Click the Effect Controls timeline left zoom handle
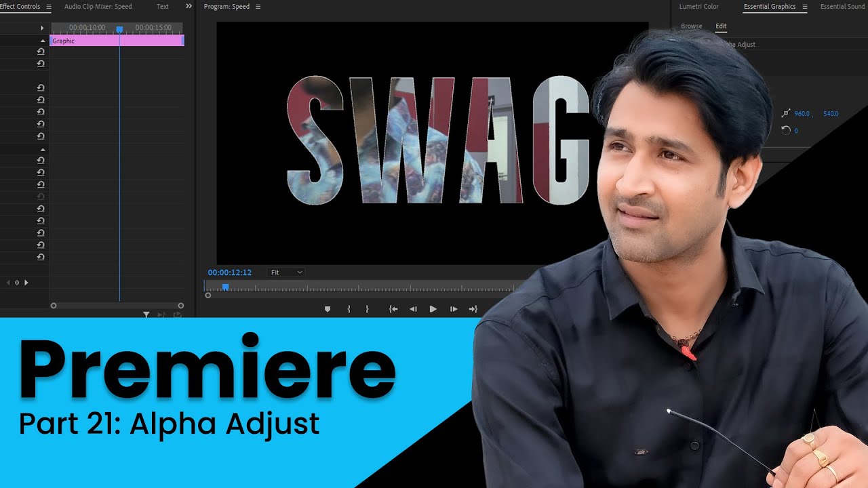The height and width of the screenshot is (488, 868). (x=54, y=306)
